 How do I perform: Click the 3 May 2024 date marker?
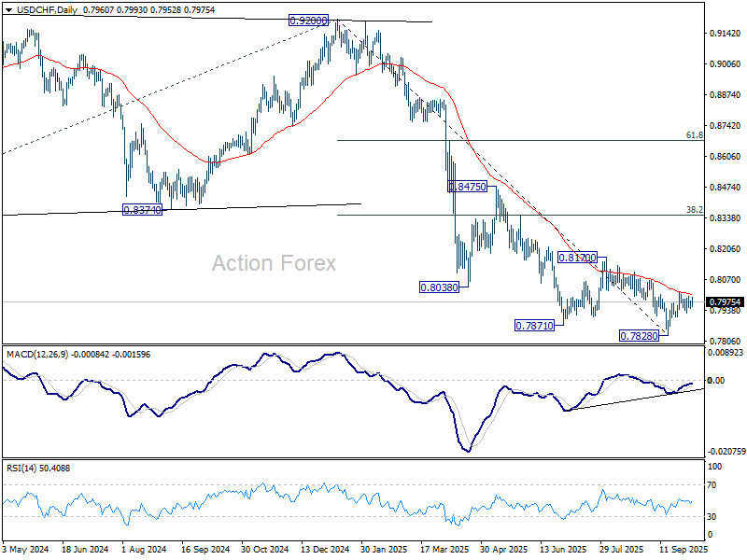click(x=26, y=550)
